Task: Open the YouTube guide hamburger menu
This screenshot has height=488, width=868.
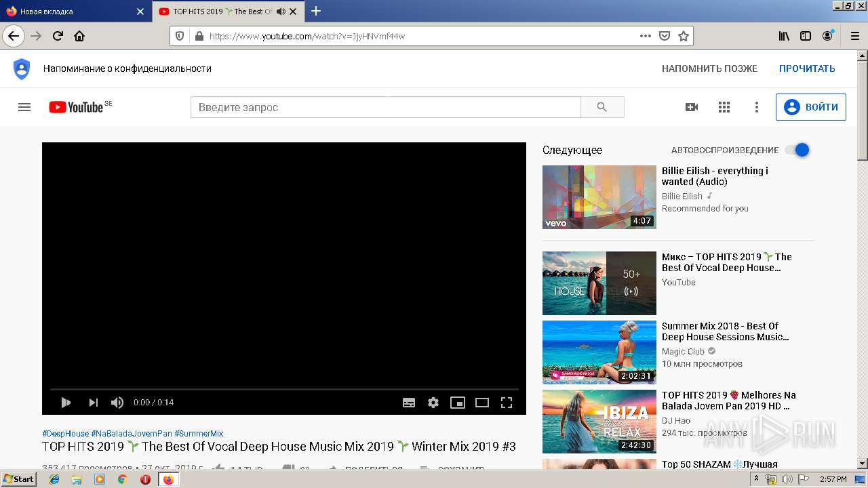Action: coord(24,107)
